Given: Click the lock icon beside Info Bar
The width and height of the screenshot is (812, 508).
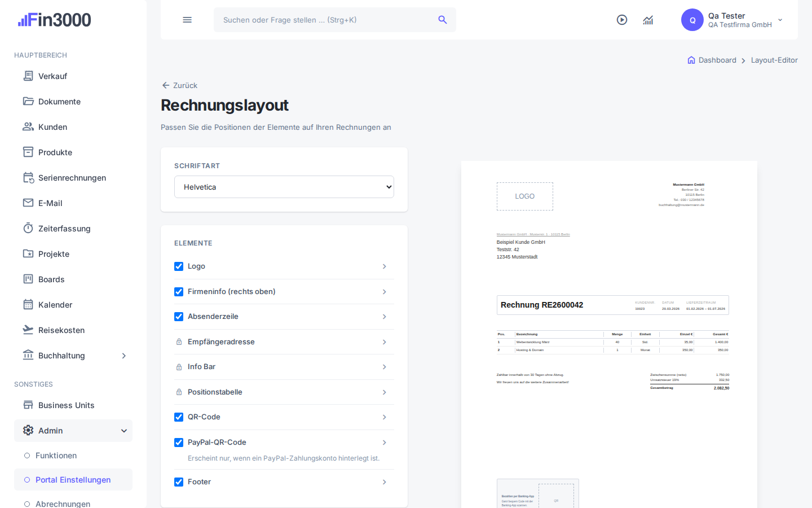Looking at the screenshot, I should (x=179, y=367).
